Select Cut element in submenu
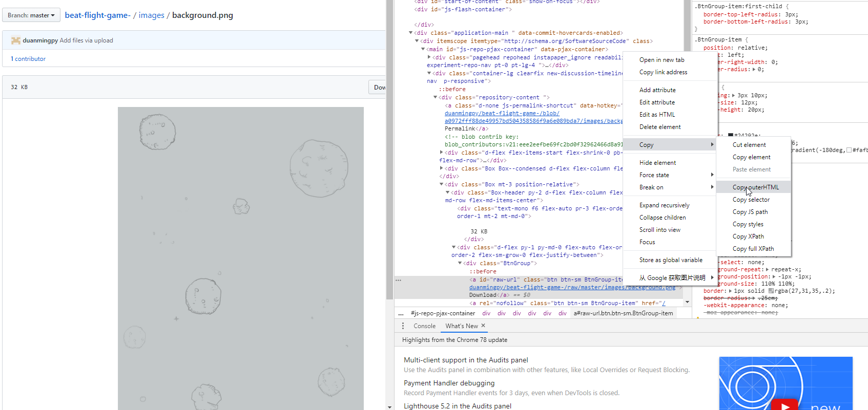Screen dimensions: 868x410 pyautogui.click(x=753, y=145)
